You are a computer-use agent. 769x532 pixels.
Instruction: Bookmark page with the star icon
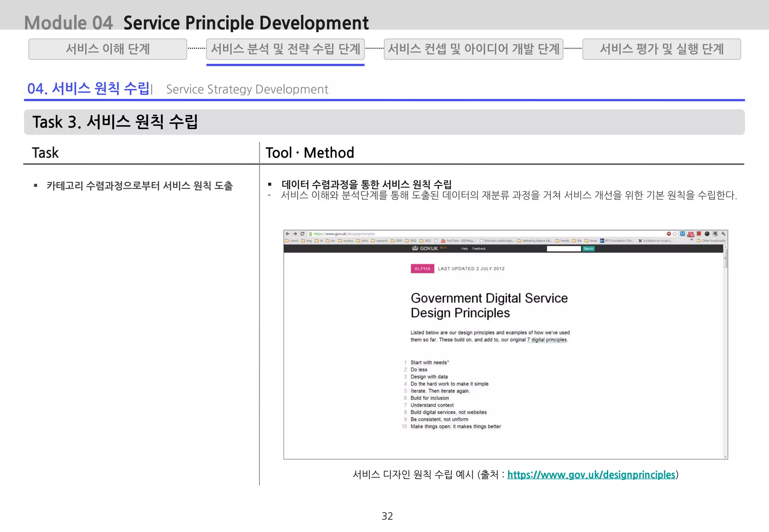tap(674, 234)
